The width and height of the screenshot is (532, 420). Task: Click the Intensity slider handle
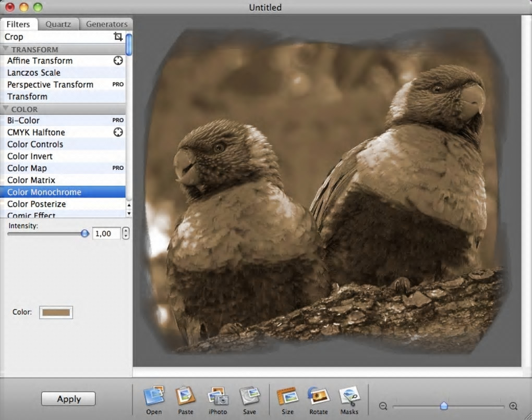click(85, 233)
